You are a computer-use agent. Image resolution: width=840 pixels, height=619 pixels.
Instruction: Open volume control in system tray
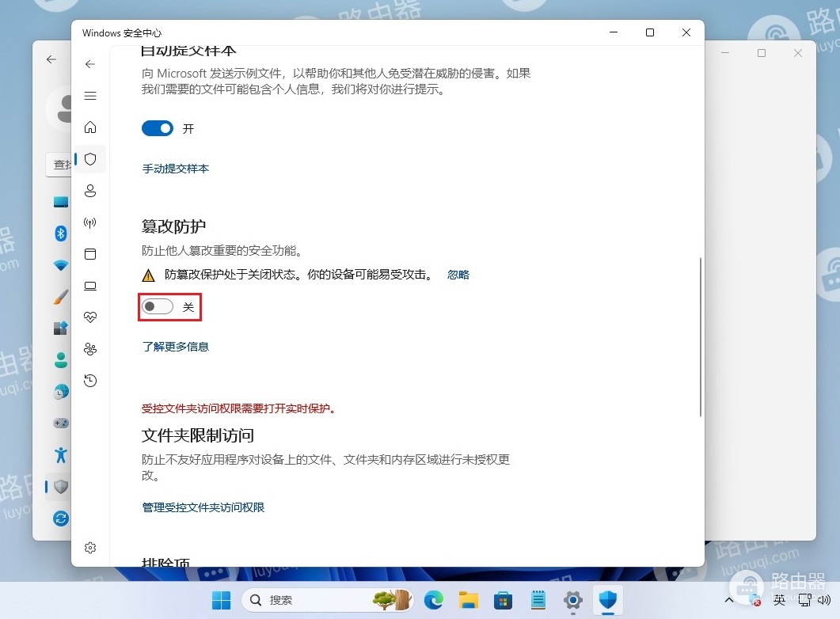coord(824,600)
